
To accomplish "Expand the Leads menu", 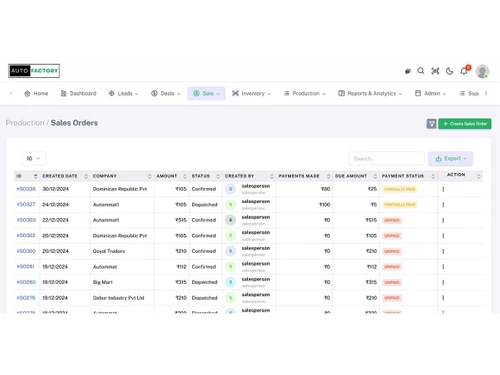I will pos(123,93).
